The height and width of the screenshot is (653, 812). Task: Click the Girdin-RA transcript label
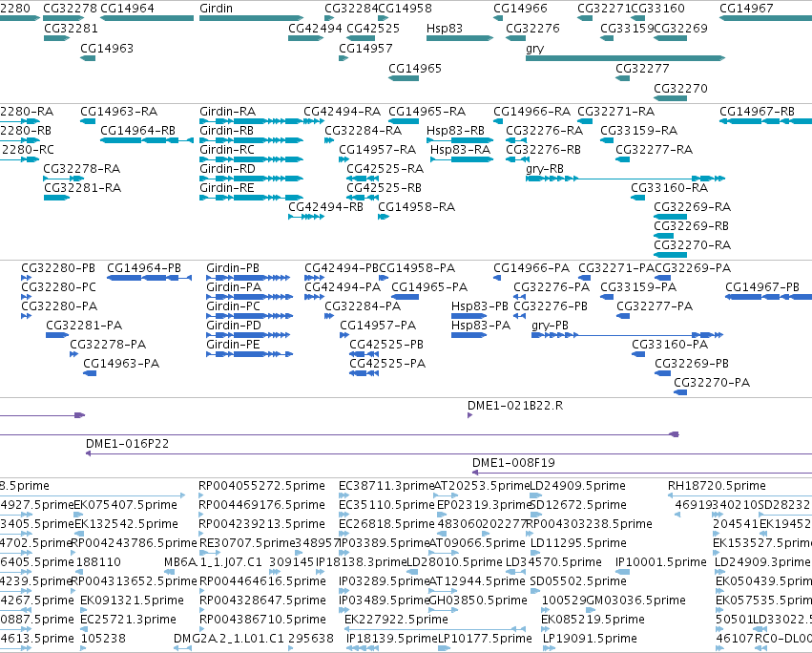tap(227, 112)
